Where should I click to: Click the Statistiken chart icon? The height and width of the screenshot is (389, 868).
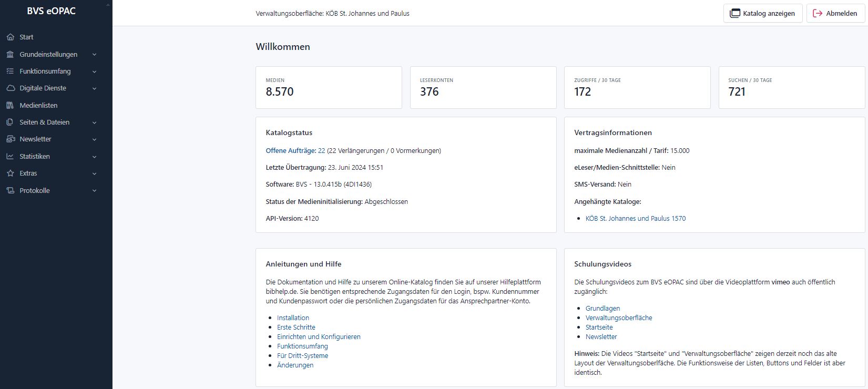click(x=10, y=157)
